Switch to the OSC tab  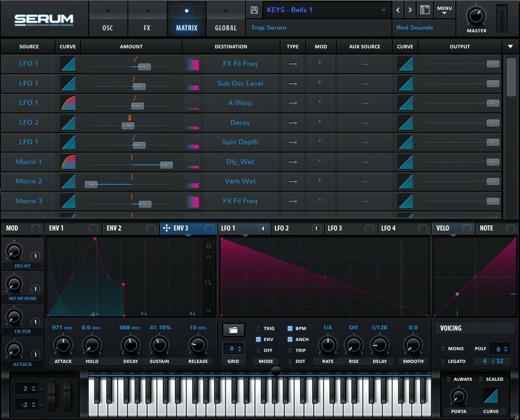pos(108,20)
